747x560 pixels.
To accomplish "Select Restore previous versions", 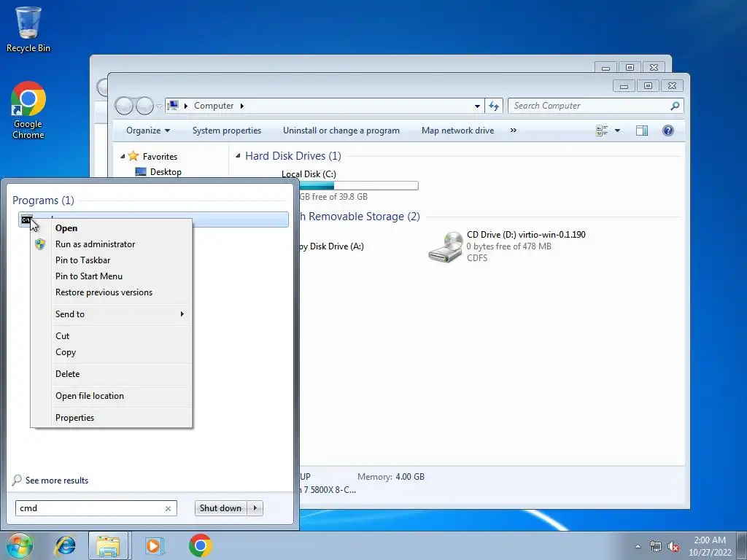I will pos(112,293).
